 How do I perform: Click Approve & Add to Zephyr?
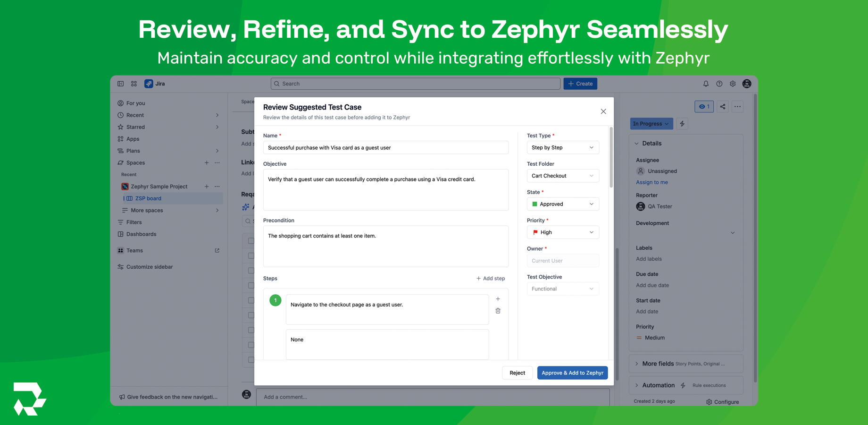pyautogui.click(x=572, y=373)
